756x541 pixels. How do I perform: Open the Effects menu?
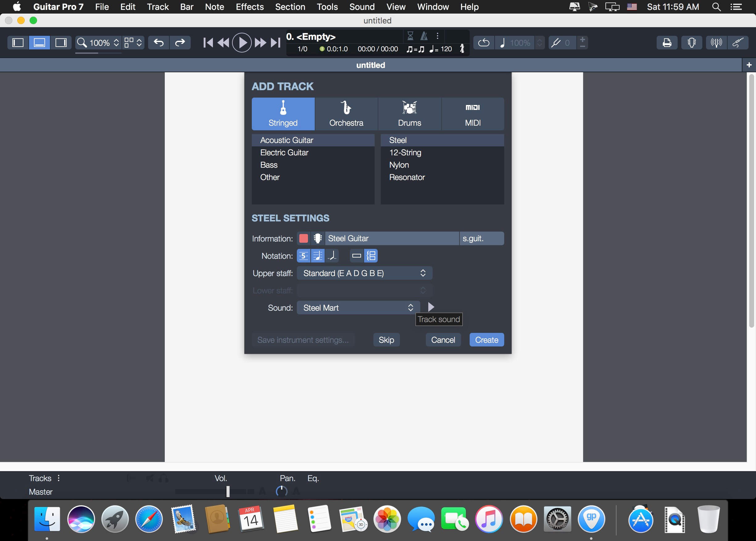(249, 7)
